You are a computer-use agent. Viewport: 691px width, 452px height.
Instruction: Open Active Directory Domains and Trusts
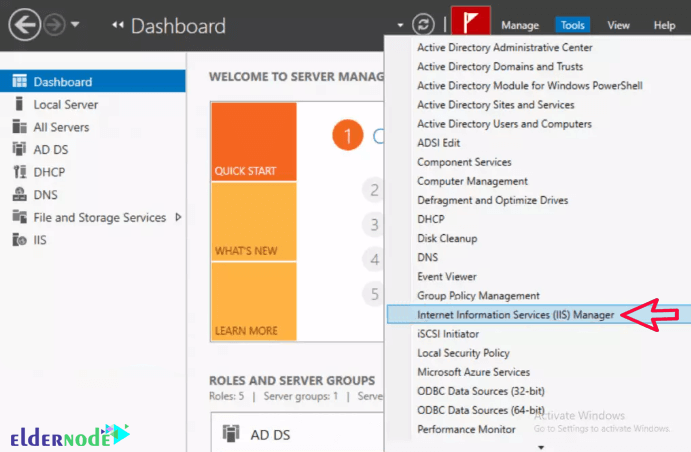click(500, 67)
